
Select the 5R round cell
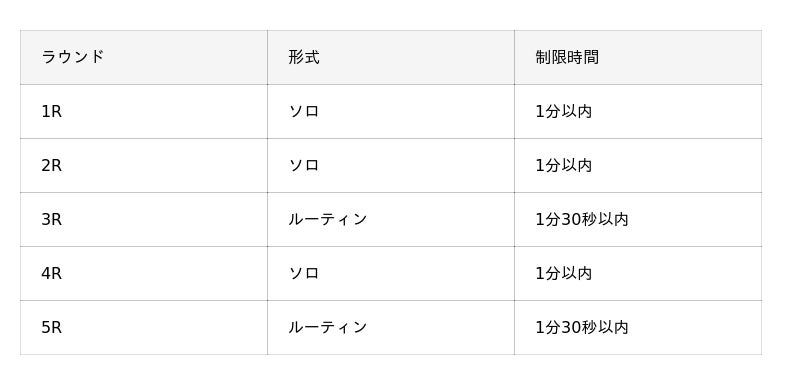click(x=144, y=328)
